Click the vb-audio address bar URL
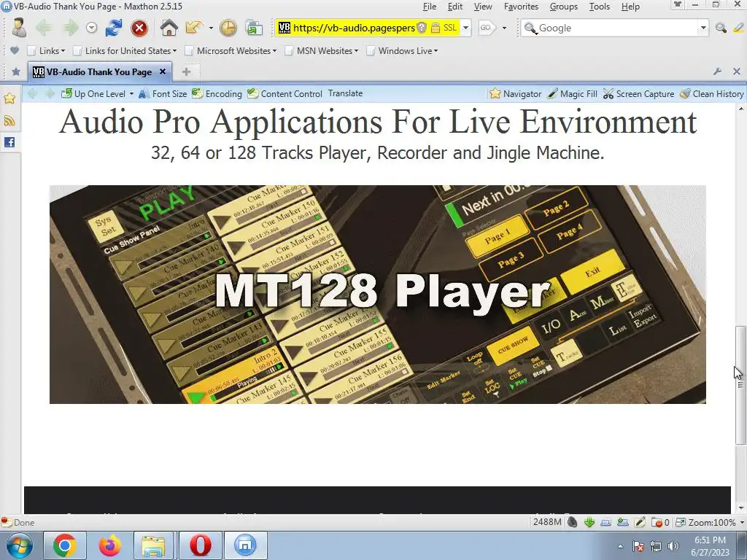The image size is (747, 560). click(354, 28)
